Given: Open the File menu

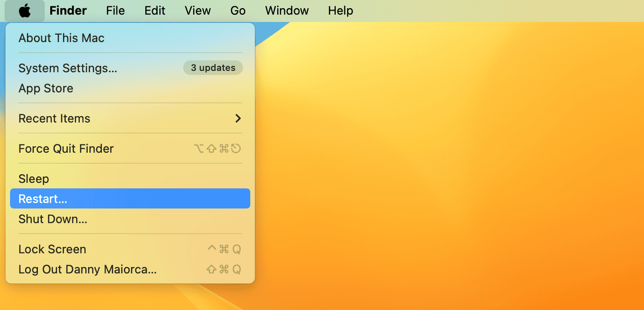Looking at the screenshot, I should point(115,11).
